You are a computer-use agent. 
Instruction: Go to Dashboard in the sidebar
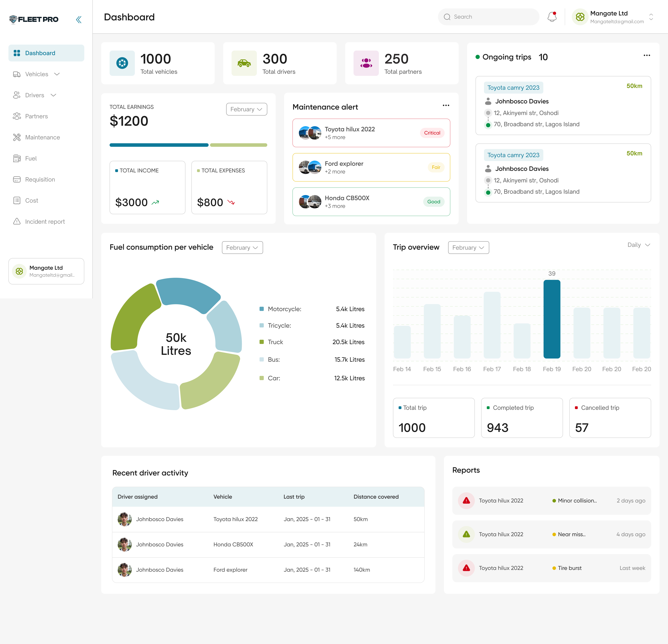pos(46,53)
